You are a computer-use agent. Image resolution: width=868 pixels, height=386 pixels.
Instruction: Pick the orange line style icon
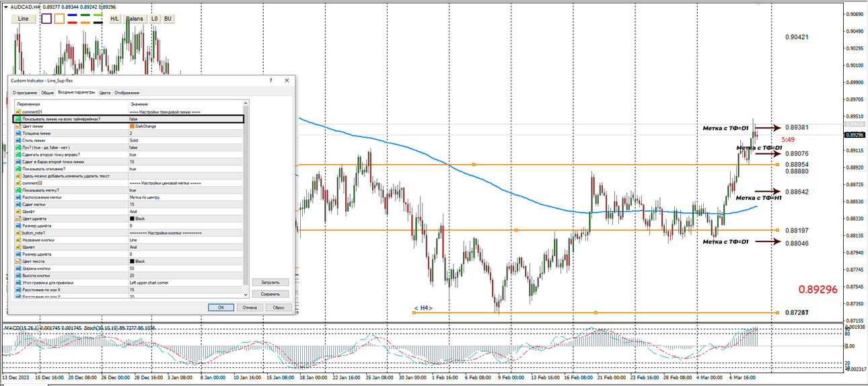coord(85,22)
